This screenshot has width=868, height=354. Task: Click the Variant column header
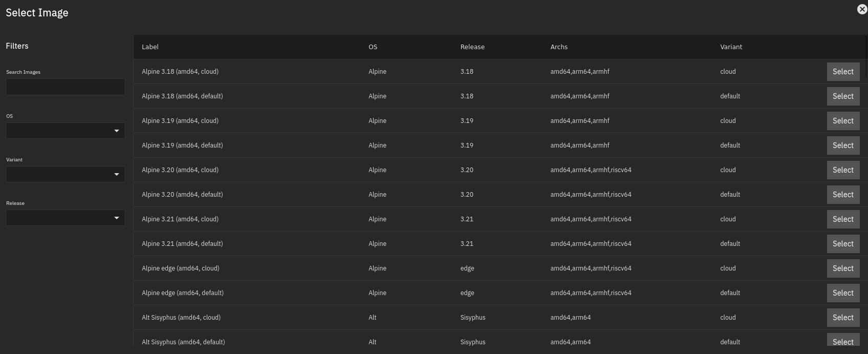731,47
